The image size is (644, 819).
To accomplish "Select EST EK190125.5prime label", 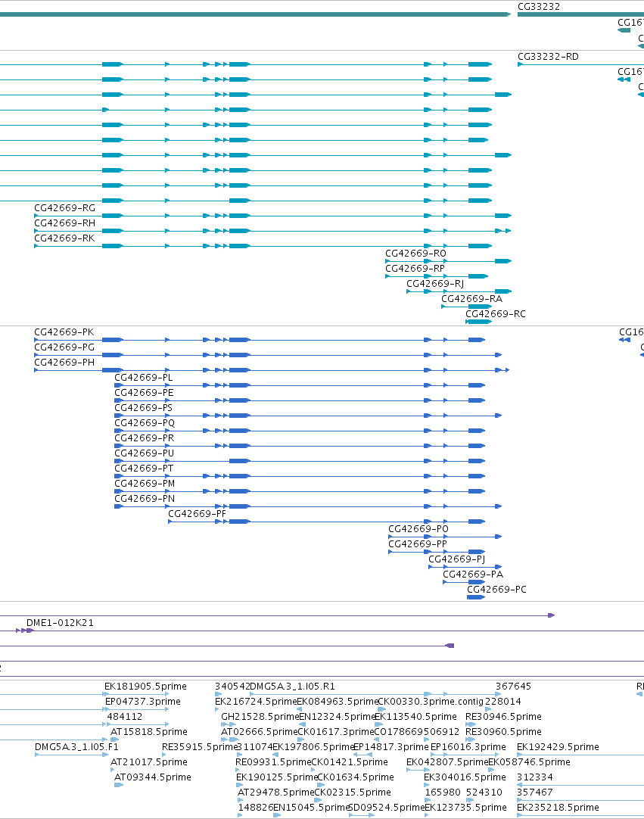I will [277, 777].
